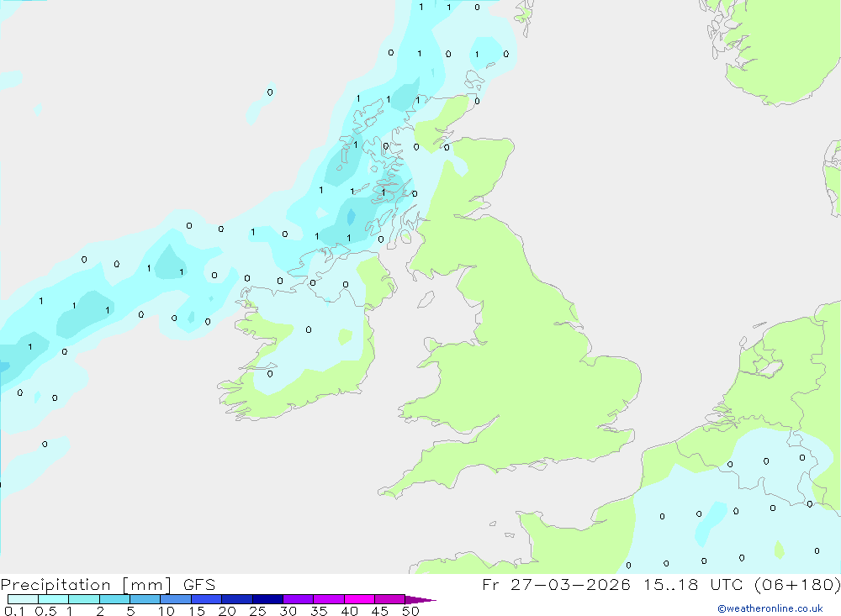
Task: Click the above-50 arrow tip of the colorbar
Action: point(420,600)
